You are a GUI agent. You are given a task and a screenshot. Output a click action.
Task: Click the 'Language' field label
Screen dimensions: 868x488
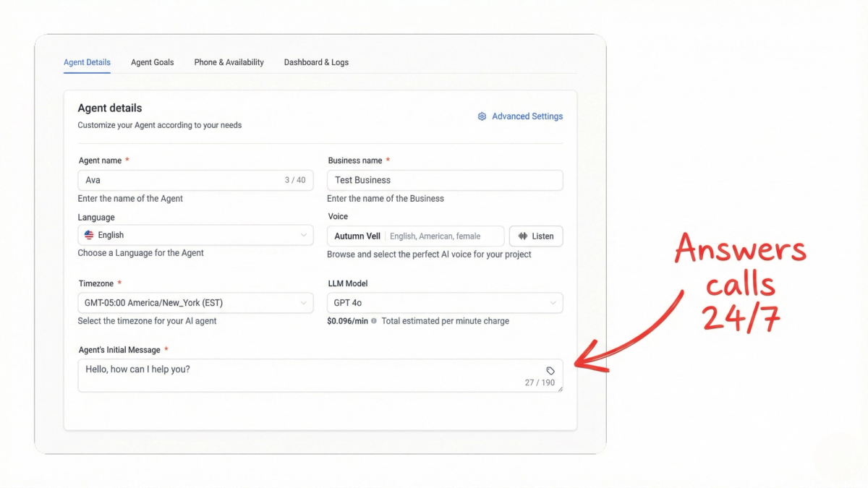tap(96, 218)
